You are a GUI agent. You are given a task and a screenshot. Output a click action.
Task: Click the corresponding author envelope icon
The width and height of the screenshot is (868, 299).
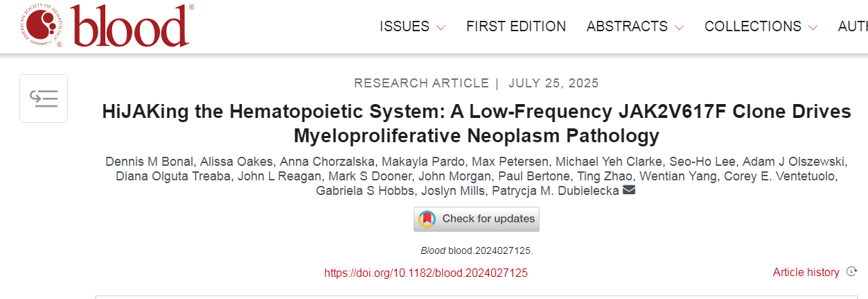[x=629, y=191]
